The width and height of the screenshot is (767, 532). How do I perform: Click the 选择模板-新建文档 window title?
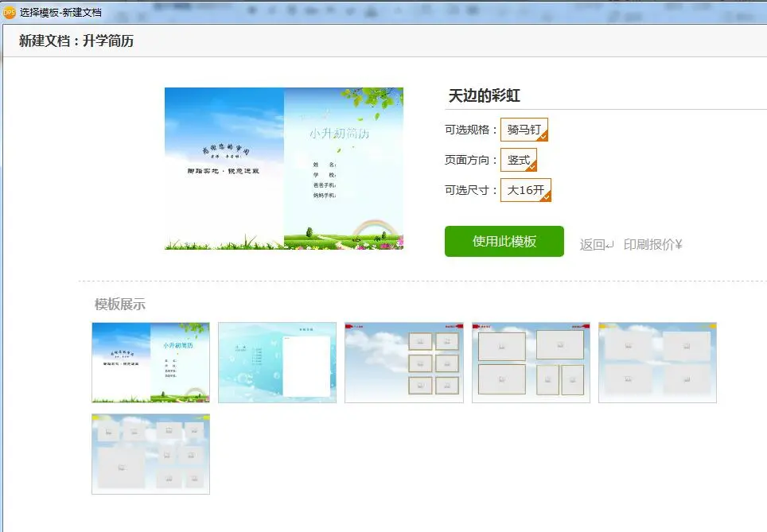pyautogui.click(x=60, y=12)
